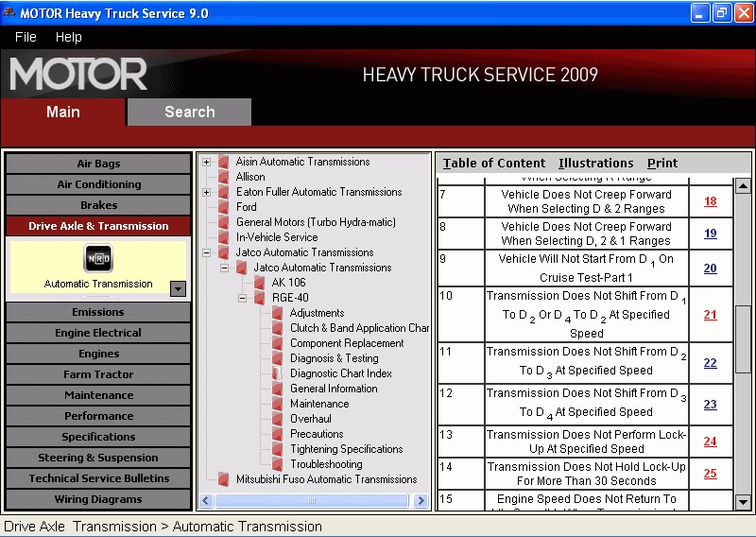The height and width of the screenshot is (537, 756).
Task: Click the content pane scroll up arrow
Action: click(743, 185)
